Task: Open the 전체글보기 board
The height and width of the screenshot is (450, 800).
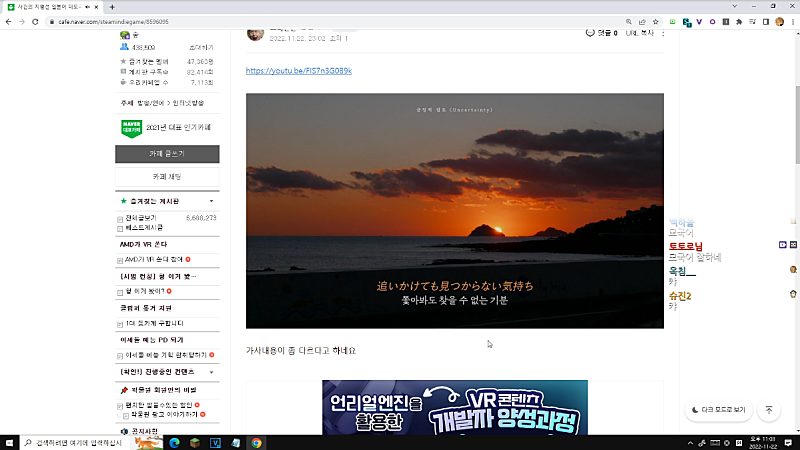Action: (x=140, y=218)
